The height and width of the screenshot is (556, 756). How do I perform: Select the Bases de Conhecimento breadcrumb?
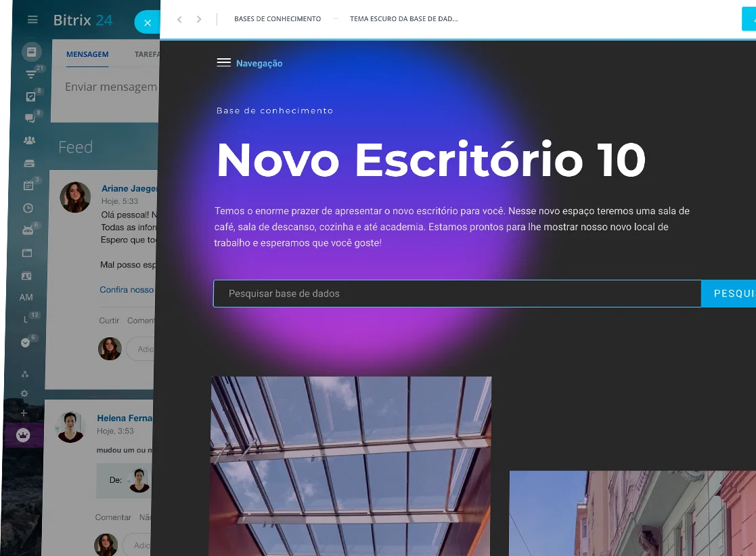(277, 19)
